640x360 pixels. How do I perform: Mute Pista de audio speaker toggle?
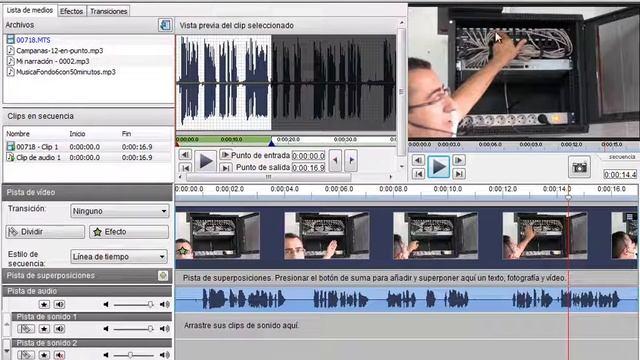click(x=60, y=304)
